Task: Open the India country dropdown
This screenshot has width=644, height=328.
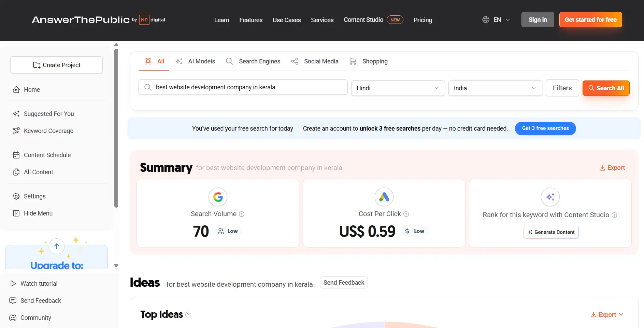Action: [495, 88]
